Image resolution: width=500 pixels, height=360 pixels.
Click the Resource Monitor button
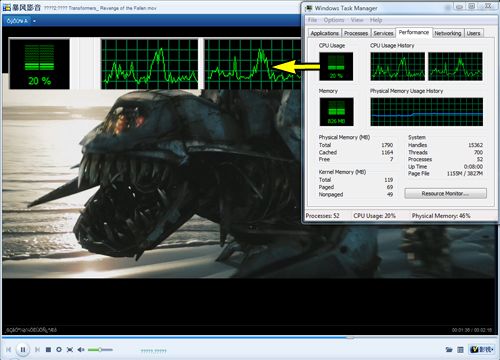tap(445, 193)
